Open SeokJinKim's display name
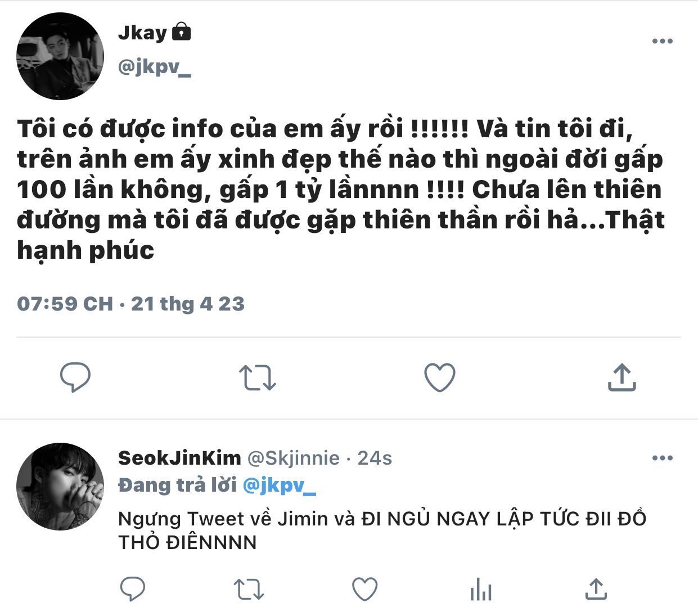This screenshot has width=698, height=616. [x=179, y=458]
